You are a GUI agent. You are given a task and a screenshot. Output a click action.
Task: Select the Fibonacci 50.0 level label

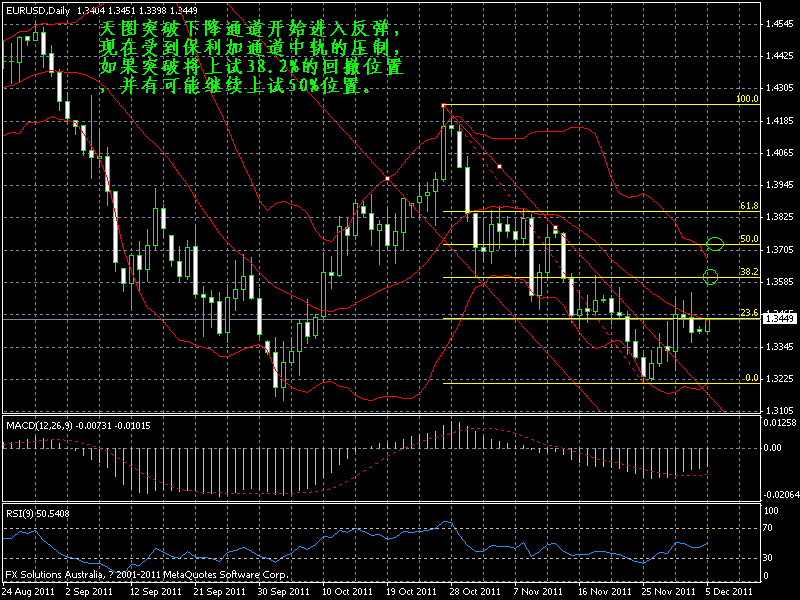pyautogui.click(x=749, y=239)
